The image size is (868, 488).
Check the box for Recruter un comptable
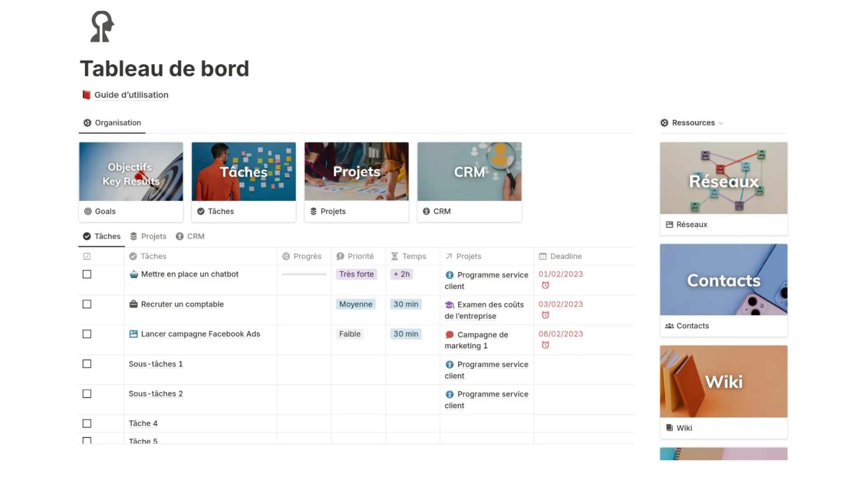(x=87, y=304)
